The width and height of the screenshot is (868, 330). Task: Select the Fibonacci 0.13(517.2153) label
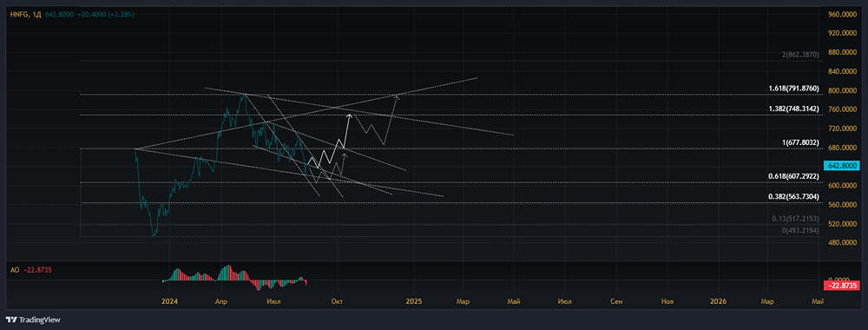[796, 219]
